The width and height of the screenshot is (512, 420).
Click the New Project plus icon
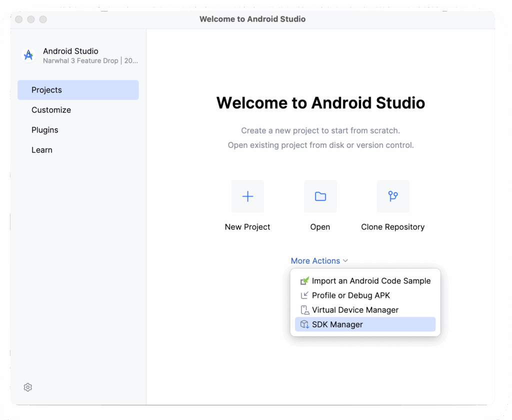point(247,196)
